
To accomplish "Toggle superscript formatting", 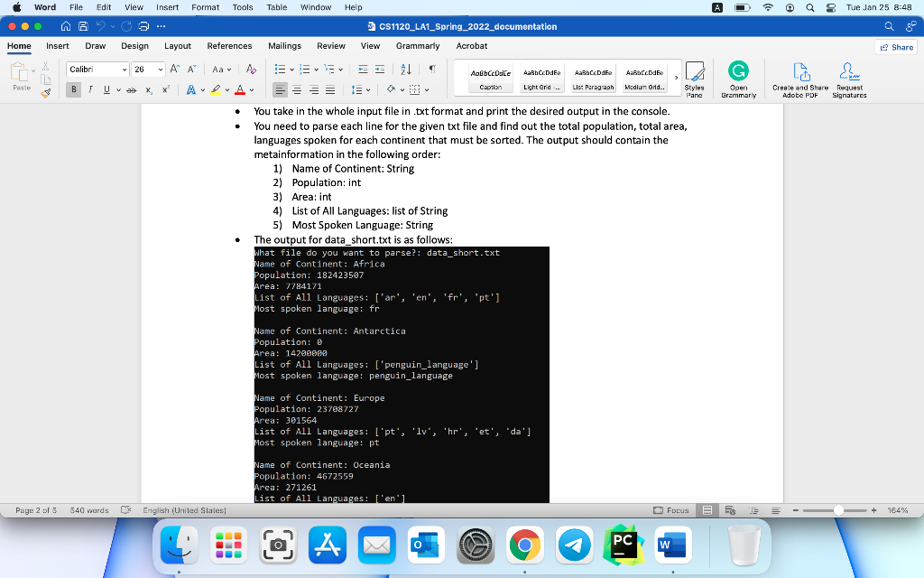I will tap(165, 89).
